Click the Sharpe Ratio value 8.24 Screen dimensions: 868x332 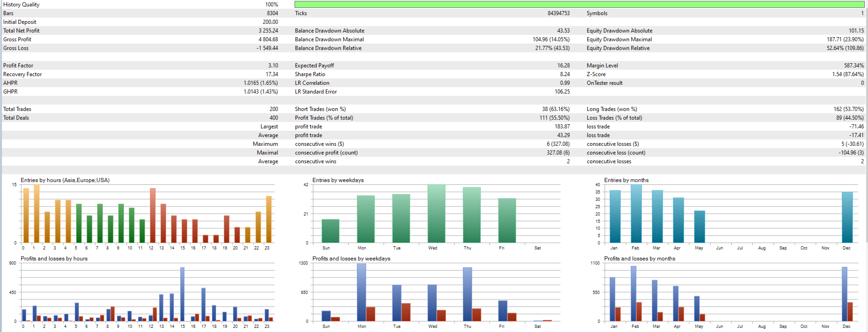565,74
